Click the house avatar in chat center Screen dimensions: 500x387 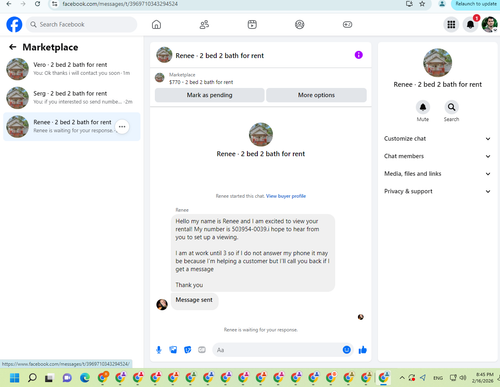click(261, 134)
